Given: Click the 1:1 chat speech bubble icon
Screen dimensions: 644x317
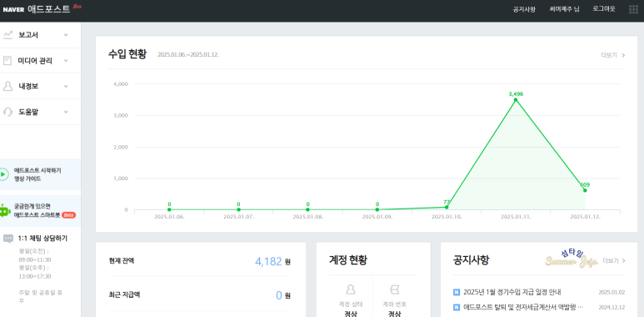Looking at the screenshot, I should tap(8, 239).
